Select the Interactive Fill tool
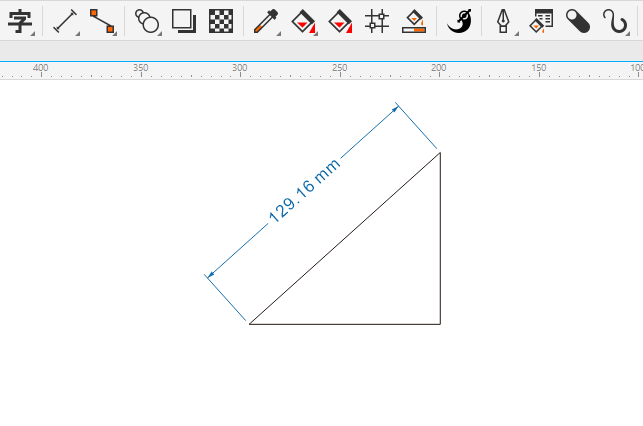The height and width of the screenshot is (426, 643). coord(303,21)
